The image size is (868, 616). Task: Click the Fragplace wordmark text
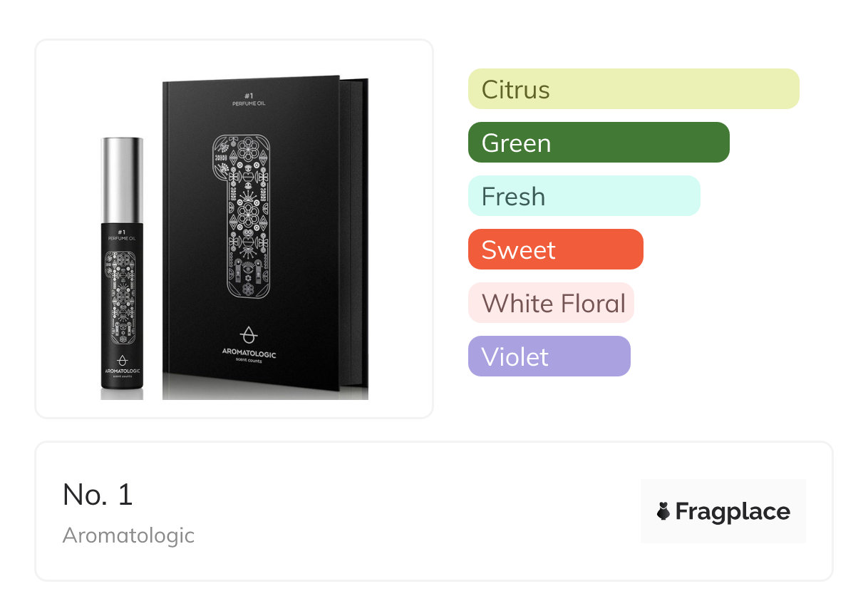point(733,511)
